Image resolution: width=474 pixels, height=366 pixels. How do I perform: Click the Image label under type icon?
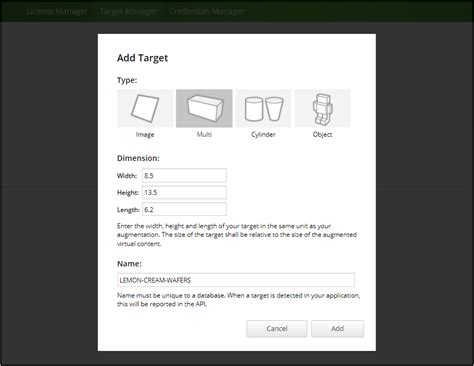pyautogui.click(x=145, y=135)
